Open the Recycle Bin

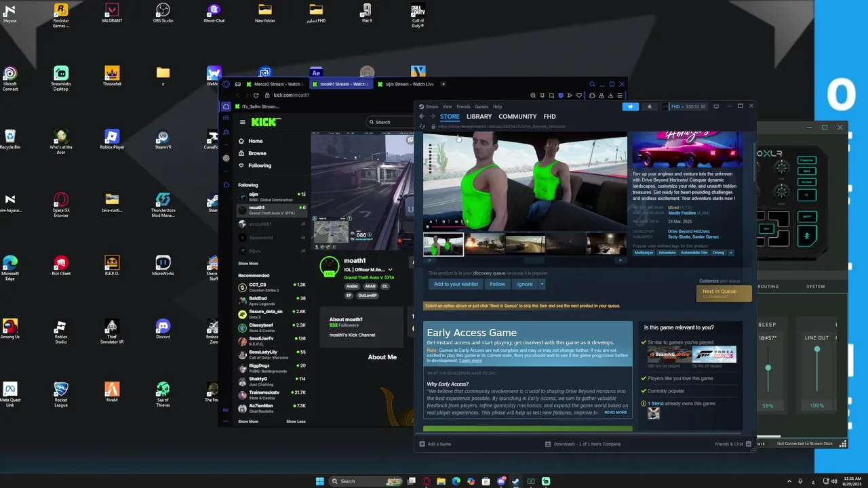point(9,140)
